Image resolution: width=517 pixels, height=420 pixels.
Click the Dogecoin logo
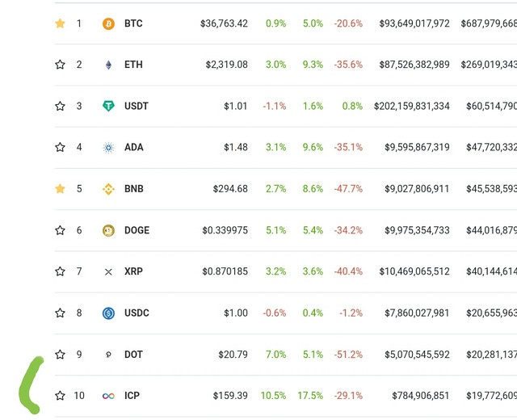tap(108, 230)
